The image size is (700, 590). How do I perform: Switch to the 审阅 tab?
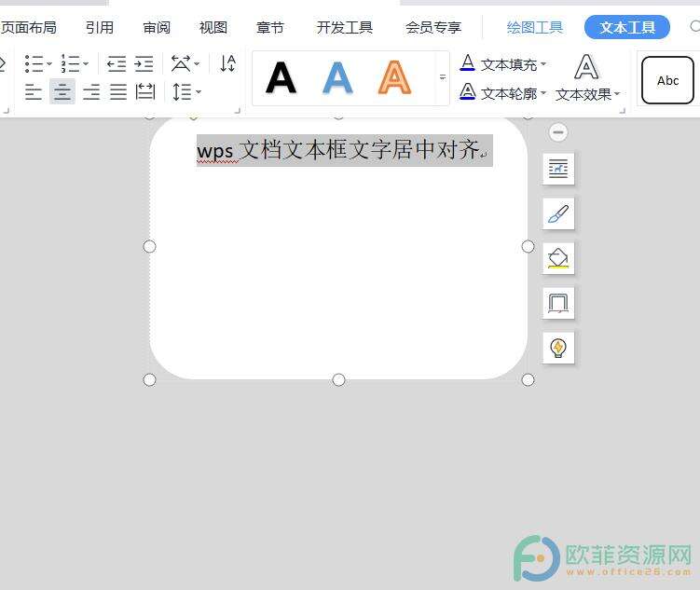tap(157, 28)
